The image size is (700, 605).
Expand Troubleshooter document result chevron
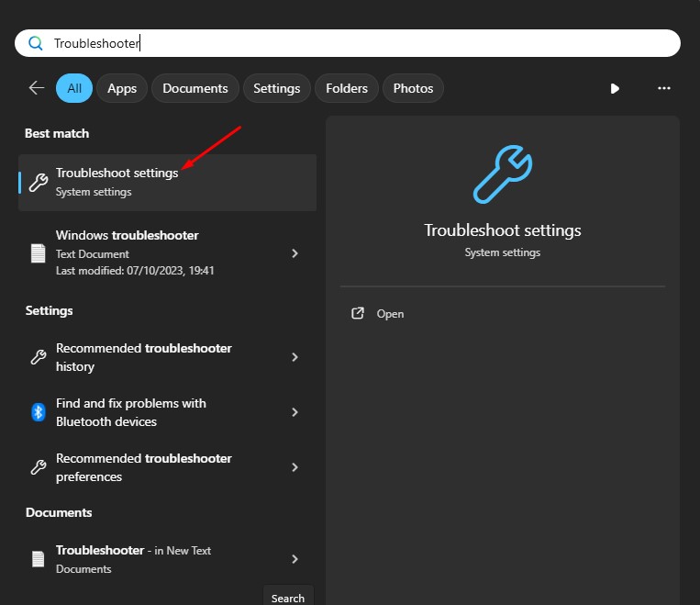(x=294, y=559)
